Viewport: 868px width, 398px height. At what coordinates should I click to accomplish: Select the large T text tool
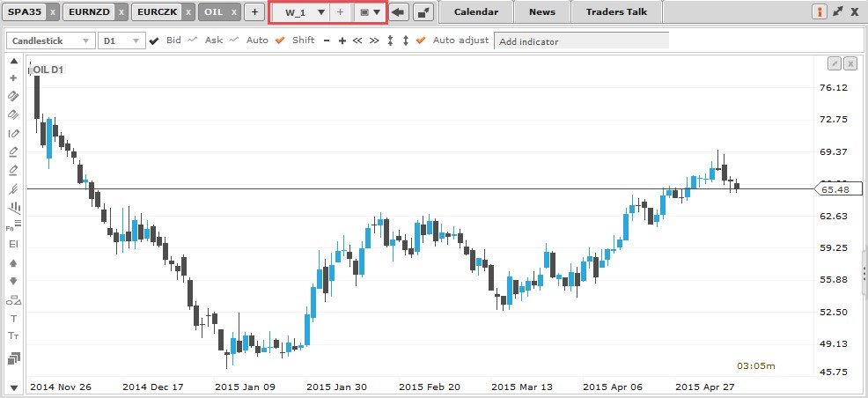click(x=13, y=318)
